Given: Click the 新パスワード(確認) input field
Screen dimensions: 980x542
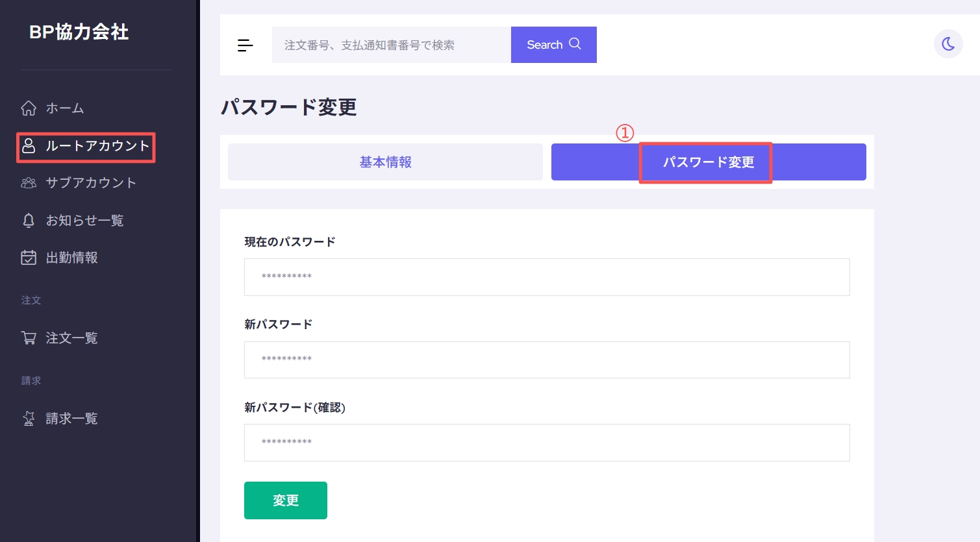Looking at the screenshot, I should coord(547,443).
